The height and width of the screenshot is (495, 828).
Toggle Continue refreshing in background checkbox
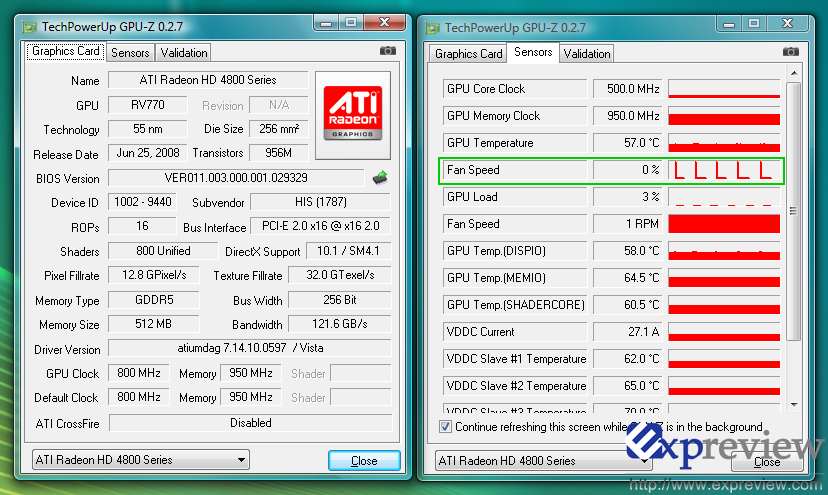(445, 426)
